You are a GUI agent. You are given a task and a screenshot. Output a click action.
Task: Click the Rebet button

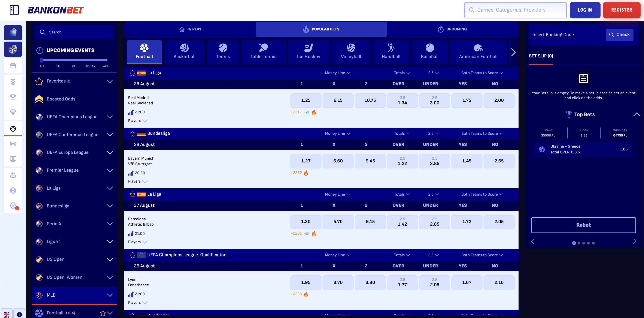pyautogui.click(x=583, y=225)
